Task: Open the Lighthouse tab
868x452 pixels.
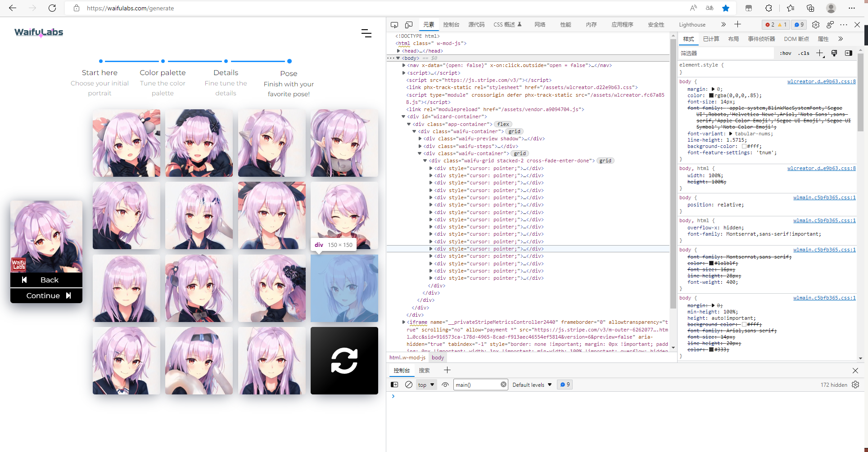Action: click(x=692, y=25)
